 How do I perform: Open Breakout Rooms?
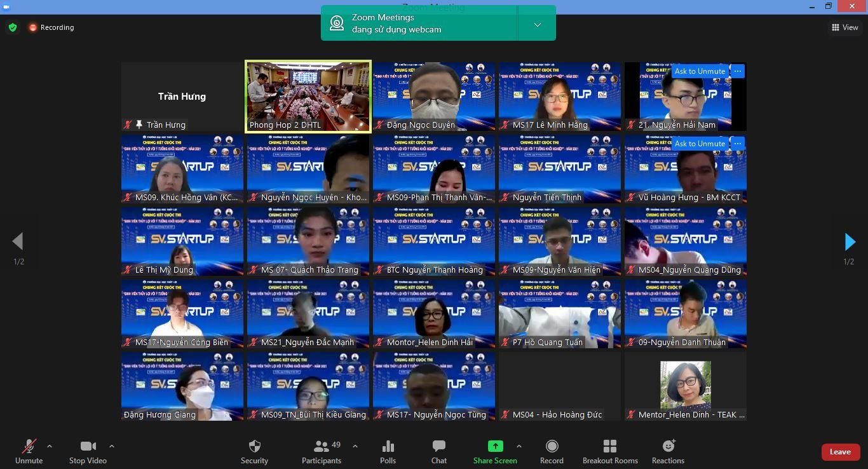point(610,452)
